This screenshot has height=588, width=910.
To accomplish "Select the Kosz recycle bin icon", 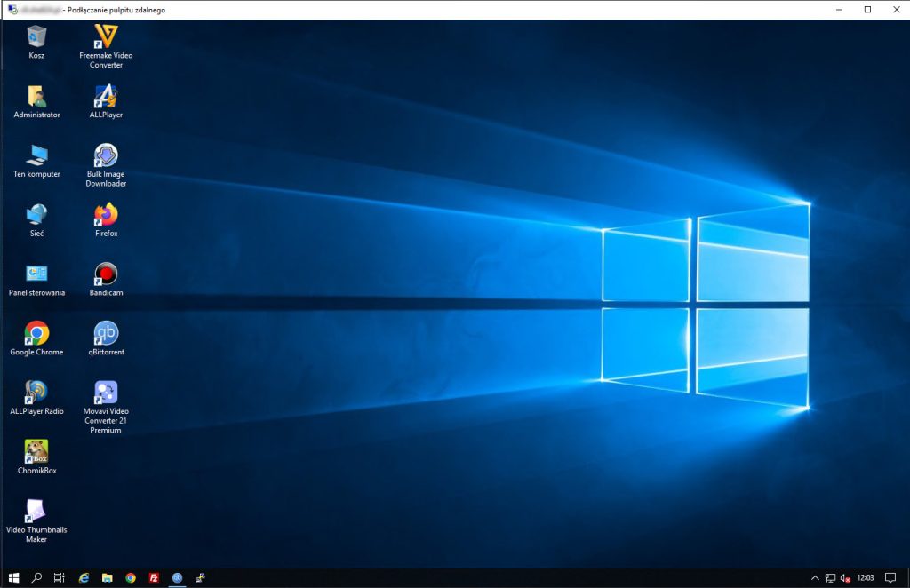I will [36, 37].
